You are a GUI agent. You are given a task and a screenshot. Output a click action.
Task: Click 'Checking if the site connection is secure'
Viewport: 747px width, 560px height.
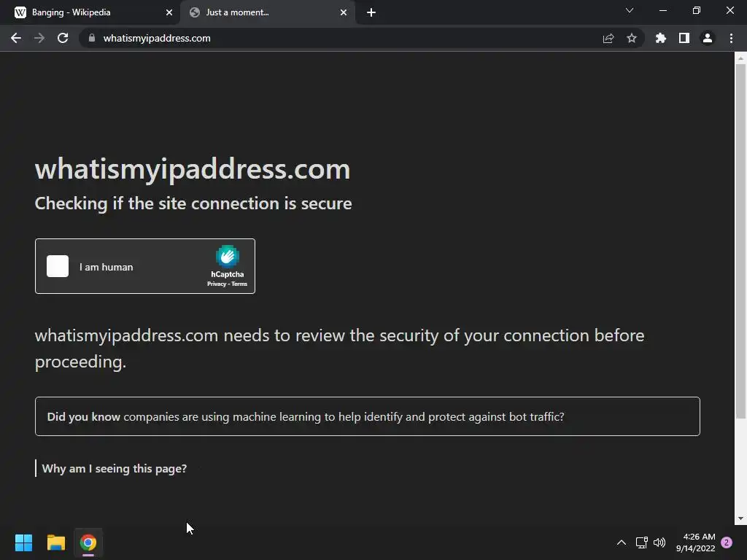[193, 203]
